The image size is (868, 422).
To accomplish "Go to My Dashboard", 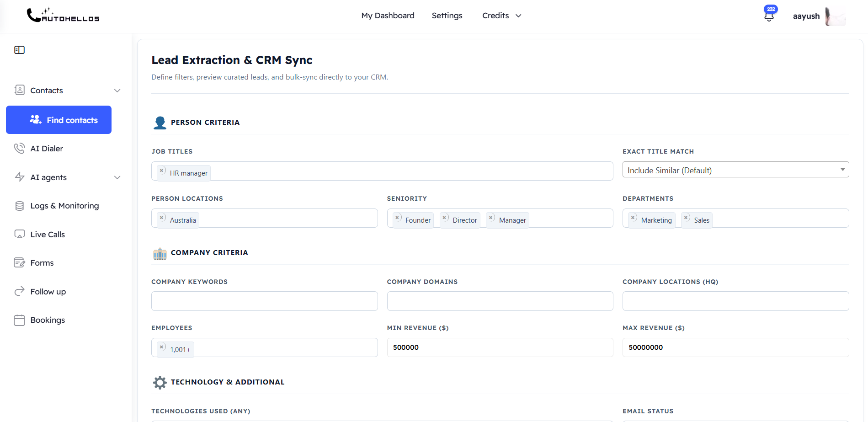I will (388, 16).
